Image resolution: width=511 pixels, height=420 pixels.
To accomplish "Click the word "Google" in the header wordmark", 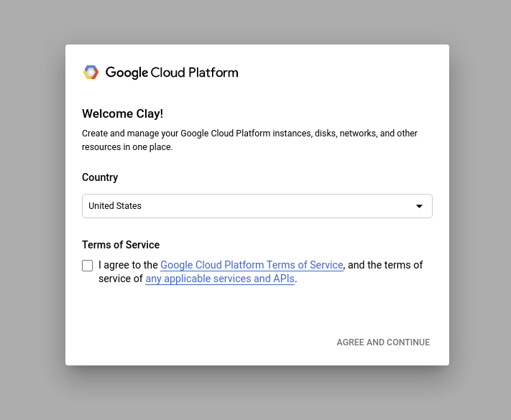I will coord(126,73).
